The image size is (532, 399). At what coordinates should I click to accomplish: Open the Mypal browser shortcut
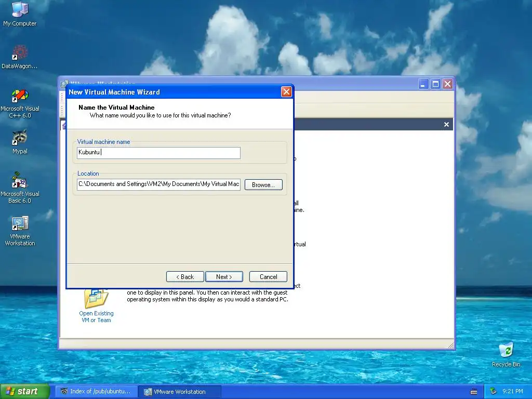(x=20, y=142)
